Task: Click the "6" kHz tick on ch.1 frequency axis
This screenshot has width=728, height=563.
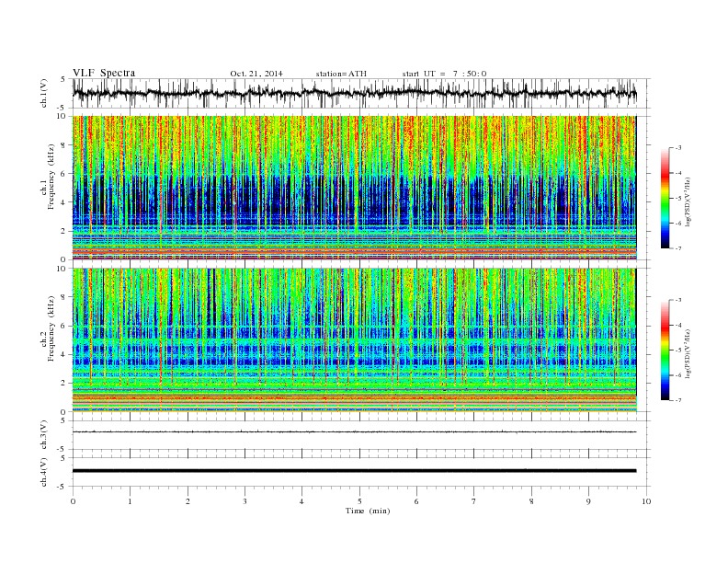Action: pos(65,174)
